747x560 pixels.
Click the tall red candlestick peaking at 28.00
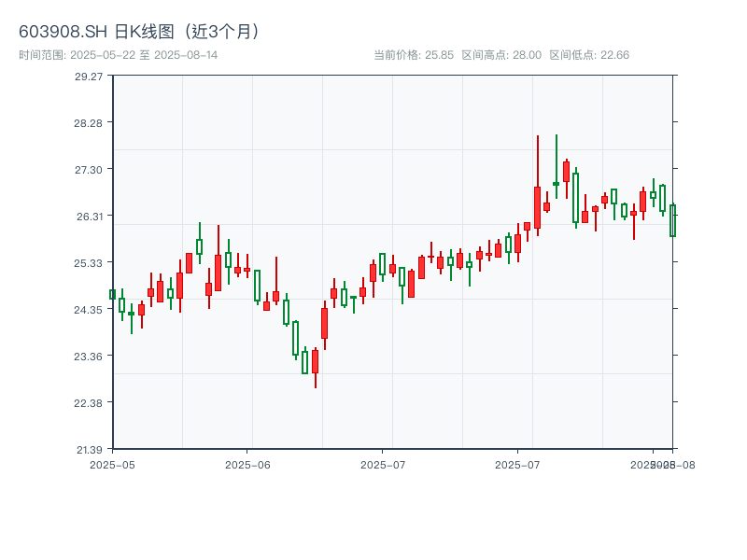click(537, 207)
